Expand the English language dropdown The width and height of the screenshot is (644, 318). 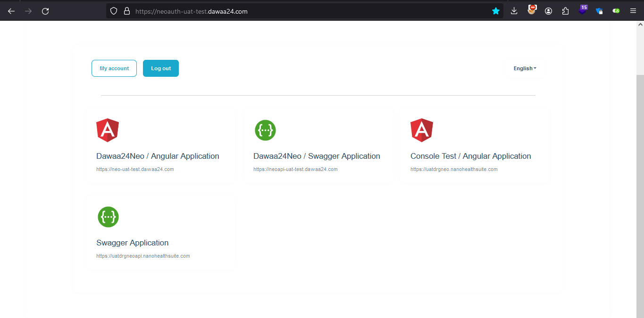(525, 68)
